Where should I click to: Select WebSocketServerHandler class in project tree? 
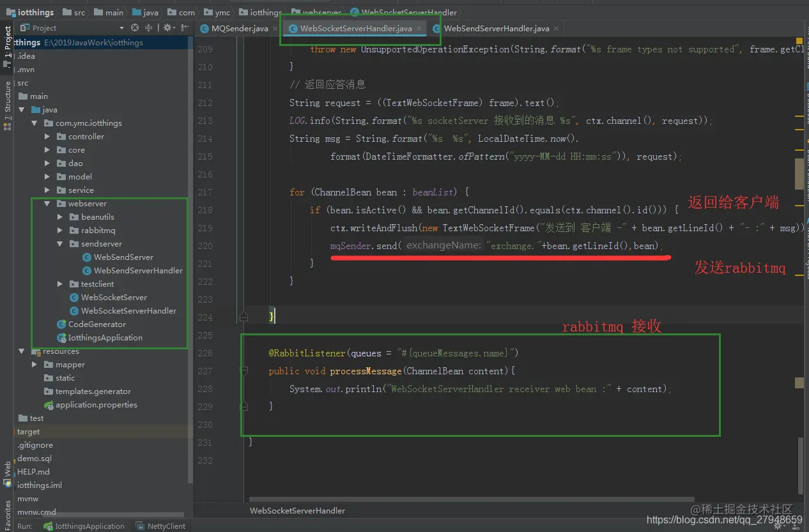(128, 311)
